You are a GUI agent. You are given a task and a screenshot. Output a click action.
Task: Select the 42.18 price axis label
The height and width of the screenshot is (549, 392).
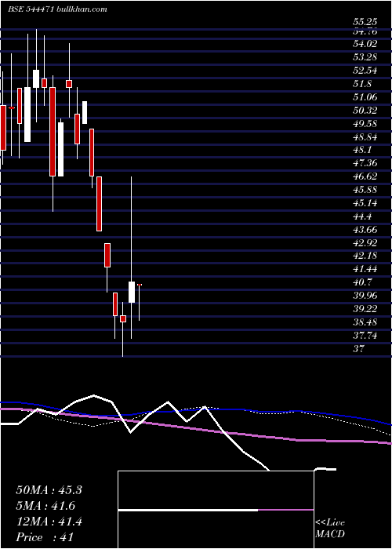coord(365,256)
